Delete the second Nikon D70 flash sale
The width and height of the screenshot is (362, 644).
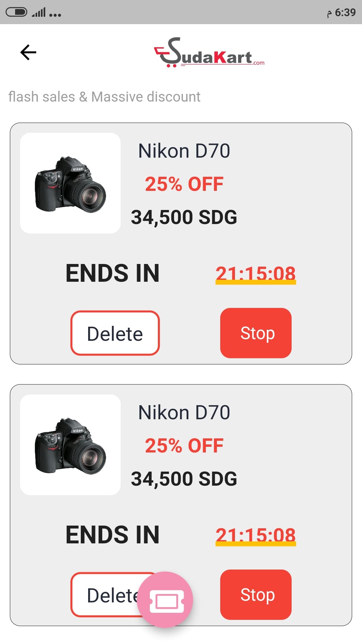tap(107, 595)
